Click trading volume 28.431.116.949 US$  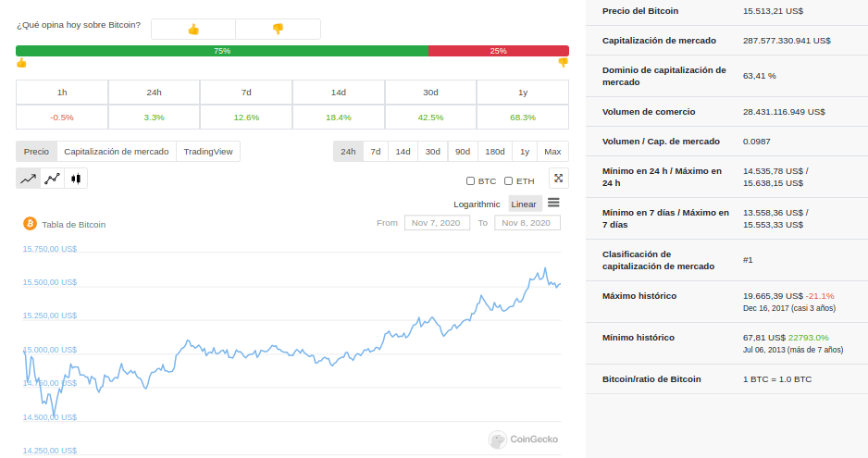click(x=784, y=112)
